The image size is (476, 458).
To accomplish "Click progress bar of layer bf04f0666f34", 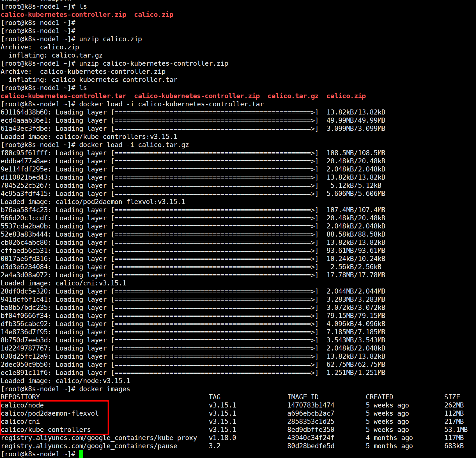I will tap(215, 316).
